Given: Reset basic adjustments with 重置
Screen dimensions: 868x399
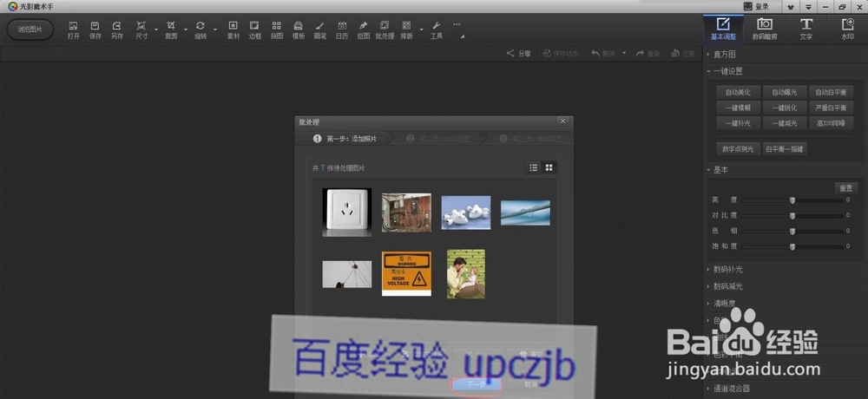Looking at the screenshot, I should click(846, 188).
